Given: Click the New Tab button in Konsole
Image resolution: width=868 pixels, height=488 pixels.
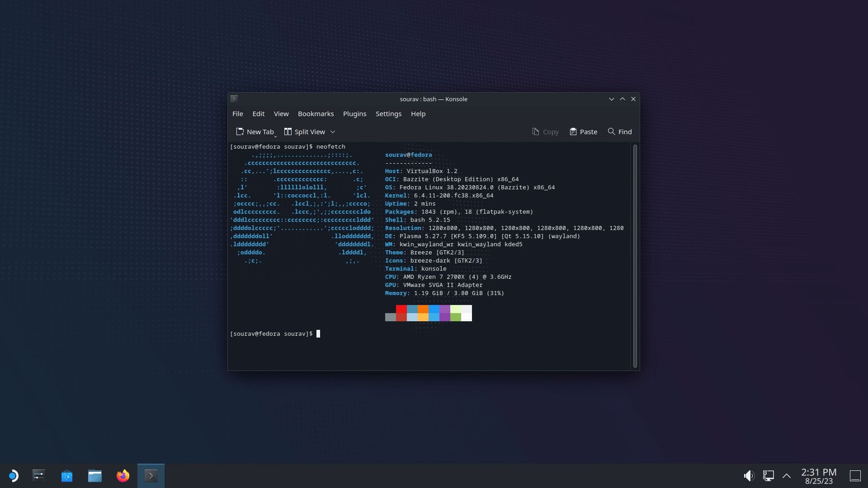Looking at the screenshot, I should tap(255, 131).
